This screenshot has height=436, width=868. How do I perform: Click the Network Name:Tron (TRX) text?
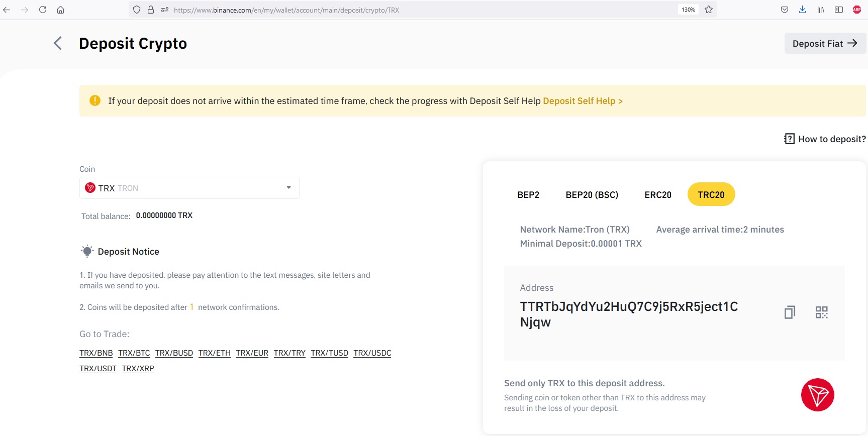(574, 230)
